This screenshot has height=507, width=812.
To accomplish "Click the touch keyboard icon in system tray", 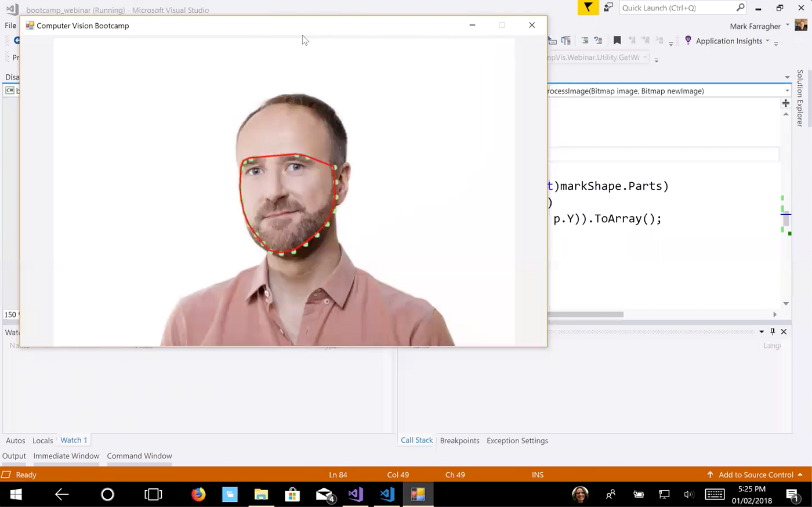I will click(x=715, y=495).
